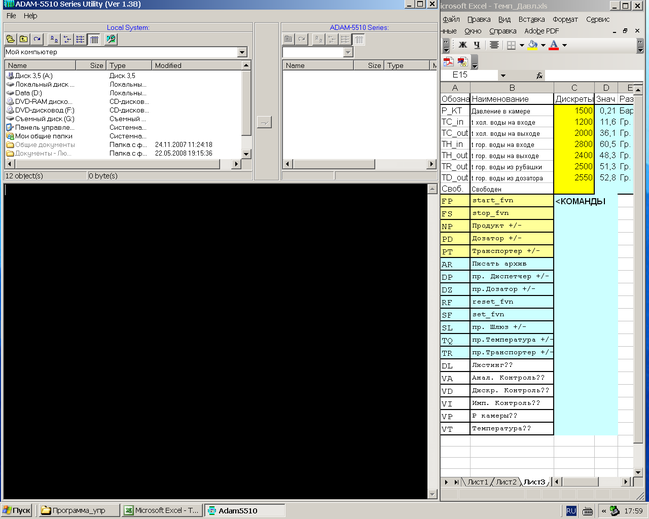Switch to the Лист1 sheet tab

pos(478,482)
